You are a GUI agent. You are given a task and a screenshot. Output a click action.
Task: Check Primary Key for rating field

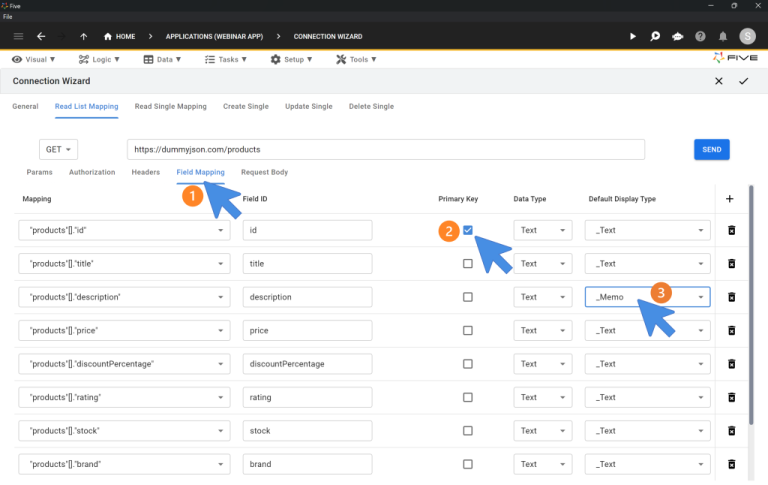coord(468,397)
